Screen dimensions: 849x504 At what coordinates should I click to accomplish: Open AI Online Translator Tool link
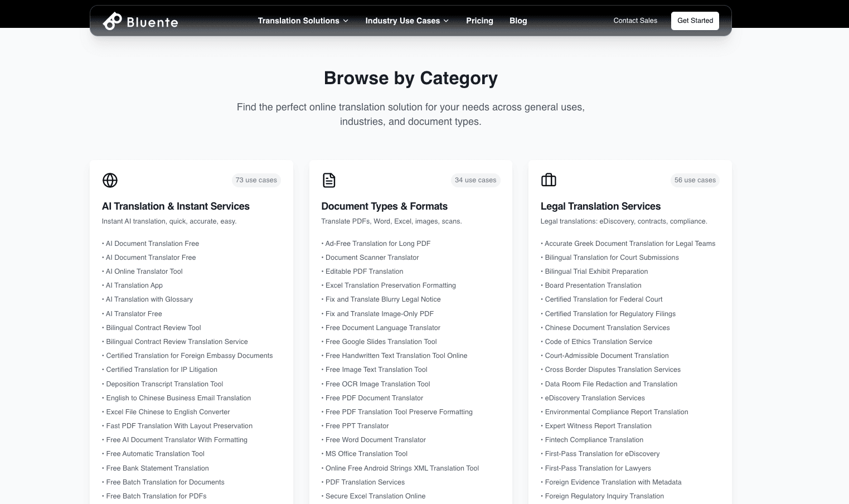[144, 272]
